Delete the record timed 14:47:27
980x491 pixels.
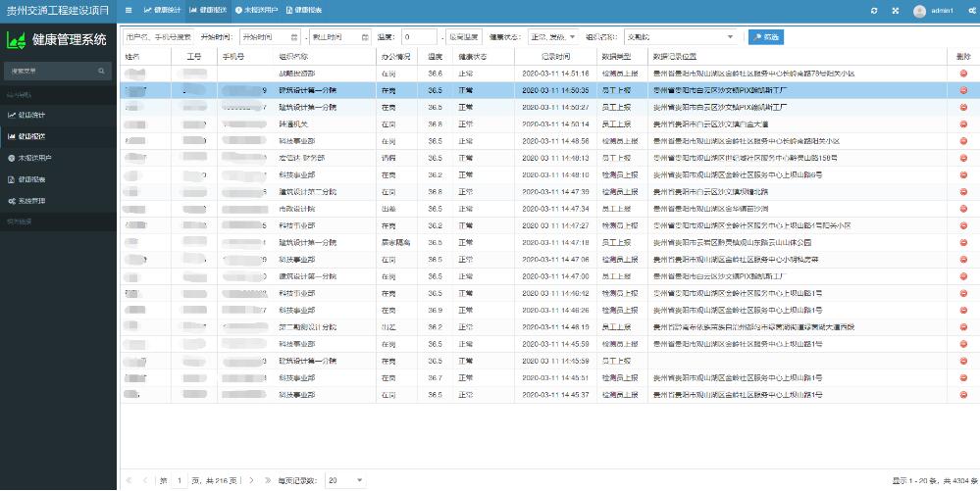(x=963, y=225)
